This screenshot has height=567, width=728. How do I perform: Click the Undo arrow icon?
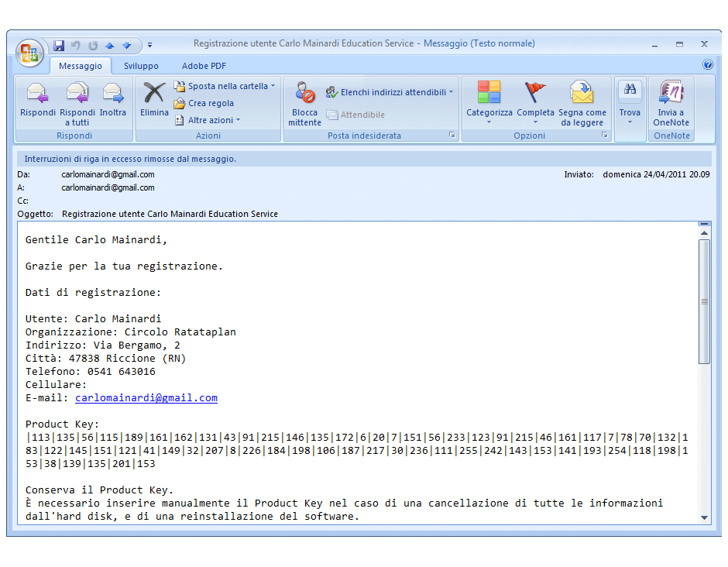point(76,46)
